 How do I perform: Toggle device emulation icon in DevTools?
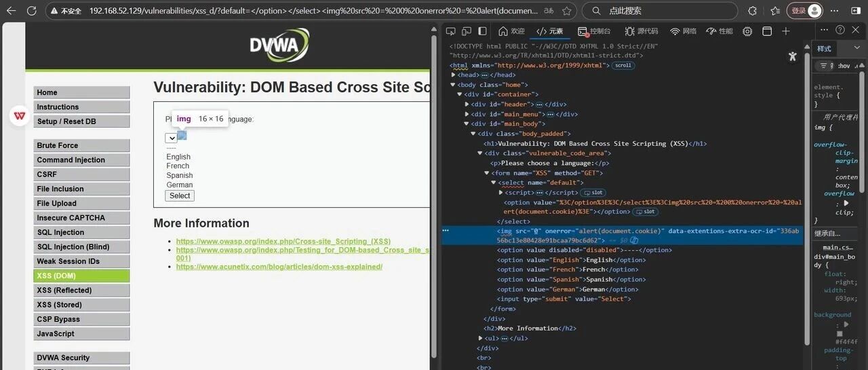pos(467,31)
